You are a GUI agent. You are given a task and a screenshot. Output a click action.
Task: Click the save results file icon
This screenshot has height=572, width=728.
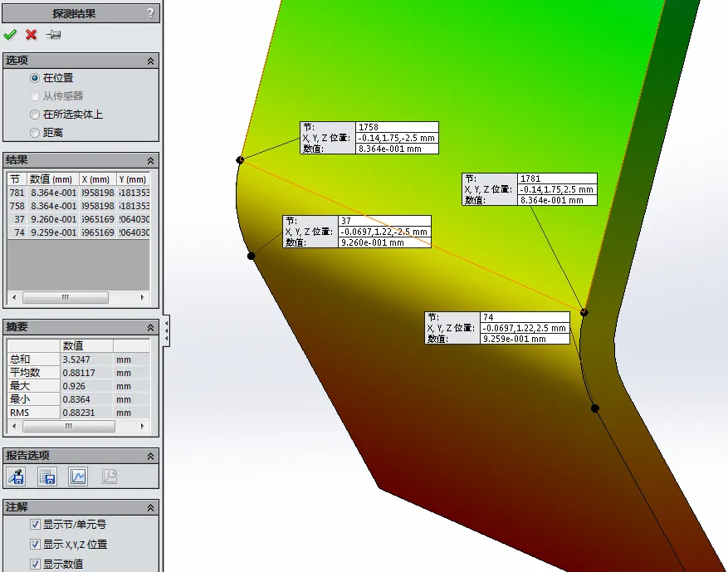[x=48, y=476]
